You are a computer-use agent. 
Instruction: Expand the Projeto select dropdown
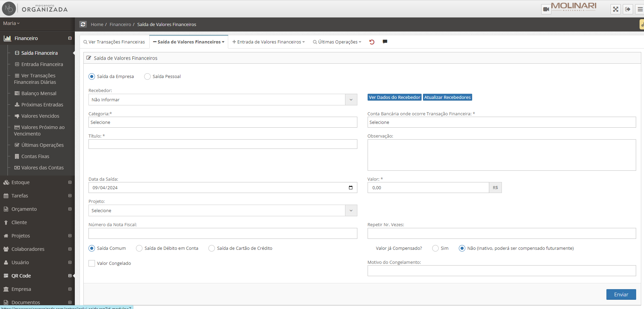point(222,210)
